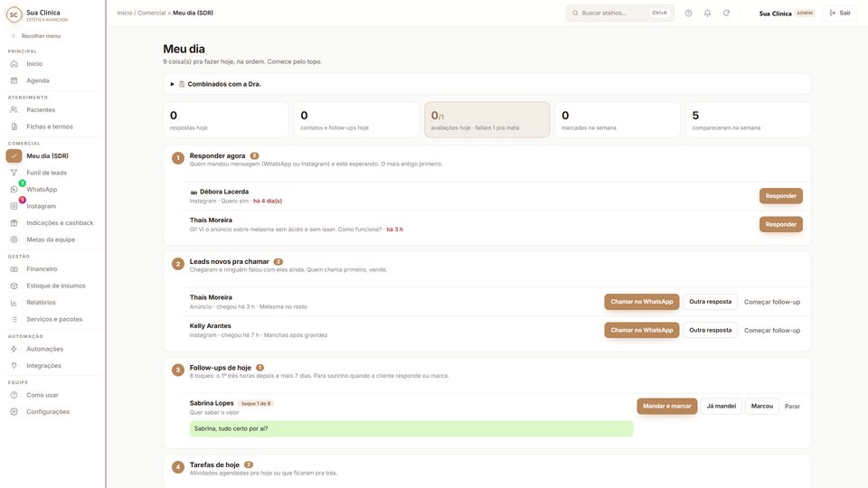
Task: Open the Instagram icon with red badge
Action: click(14, 206)
